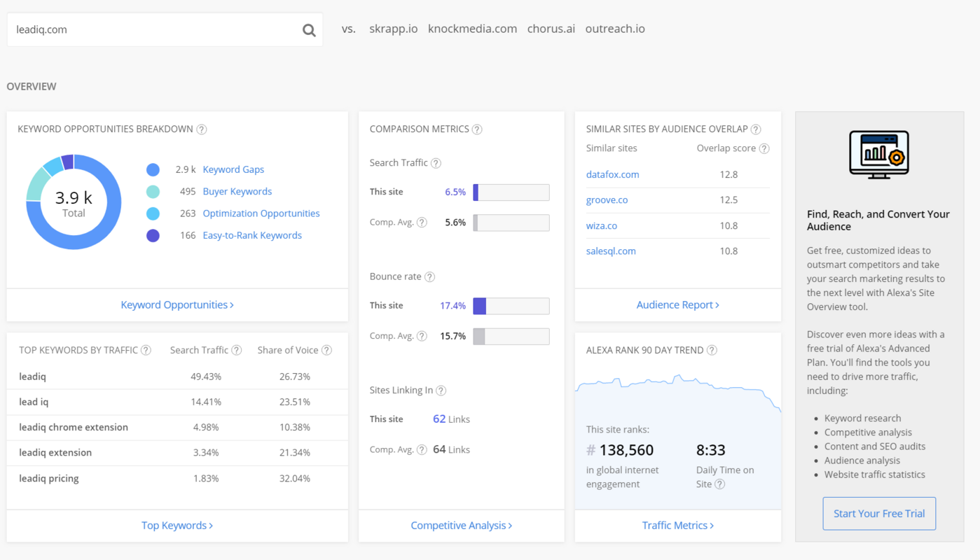Open the Keyword Gaps link
Image resolution: width=980 pixels, height=560 pixels.
point(233,169)
